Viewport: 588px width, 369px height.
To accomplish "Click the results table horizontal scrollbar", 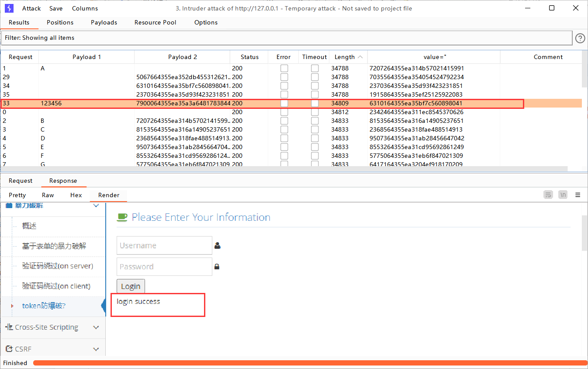I will click(284, 169).
